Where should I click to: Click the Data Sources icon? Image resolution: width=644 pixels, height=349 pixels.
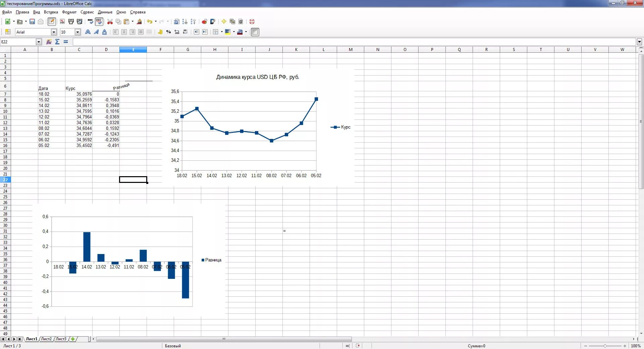[240, 21]
